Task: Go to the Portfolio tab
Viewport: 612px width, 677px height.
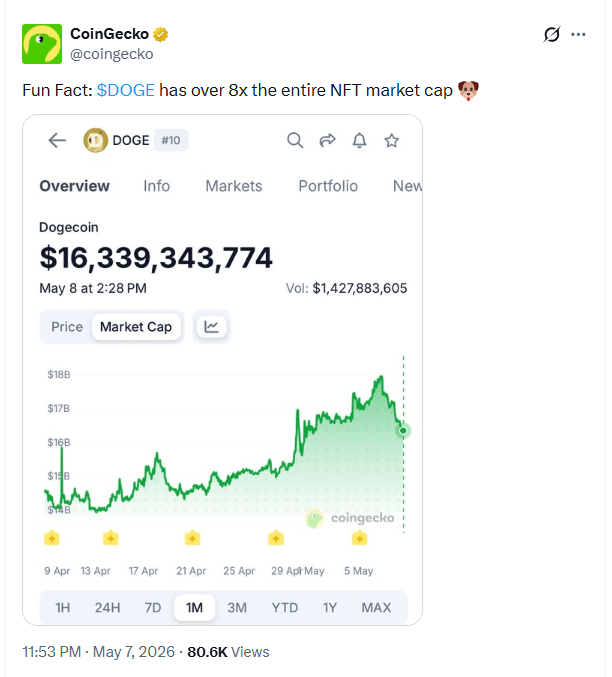Action: (328, 186)
